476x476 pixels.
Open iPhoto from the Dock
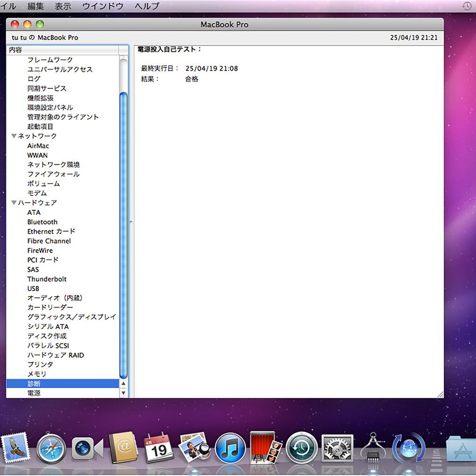click(x=194, y=447)
